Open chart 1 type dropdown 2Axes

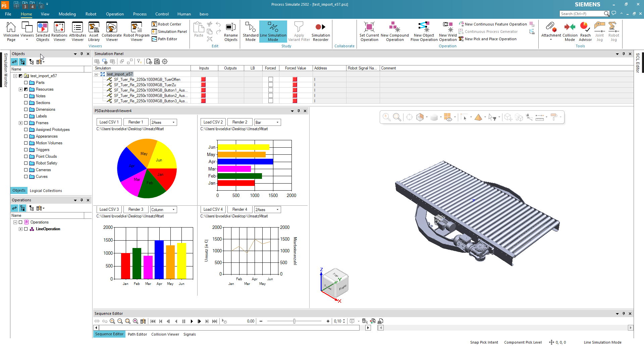click(163, 122)
